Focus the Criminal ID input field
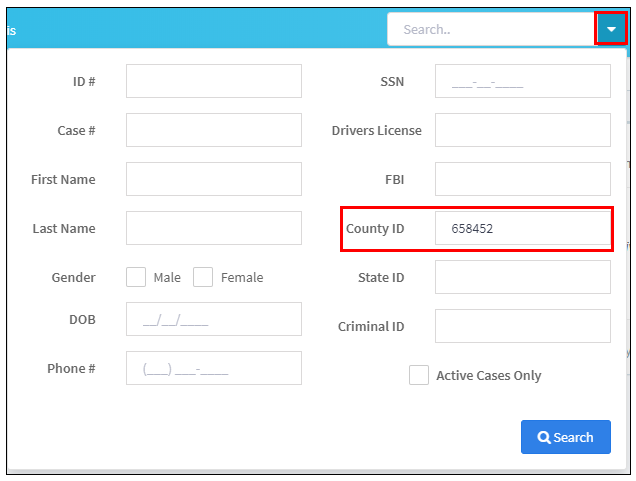The width and height of the screenshot is (636, 481). tap(523, 326)
